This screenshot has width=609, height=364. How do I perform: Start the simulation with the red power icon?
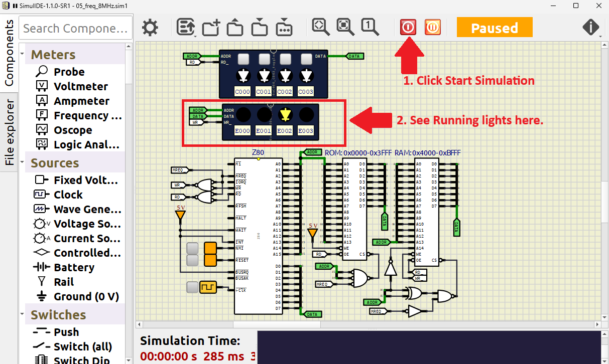tap(408, 27)
